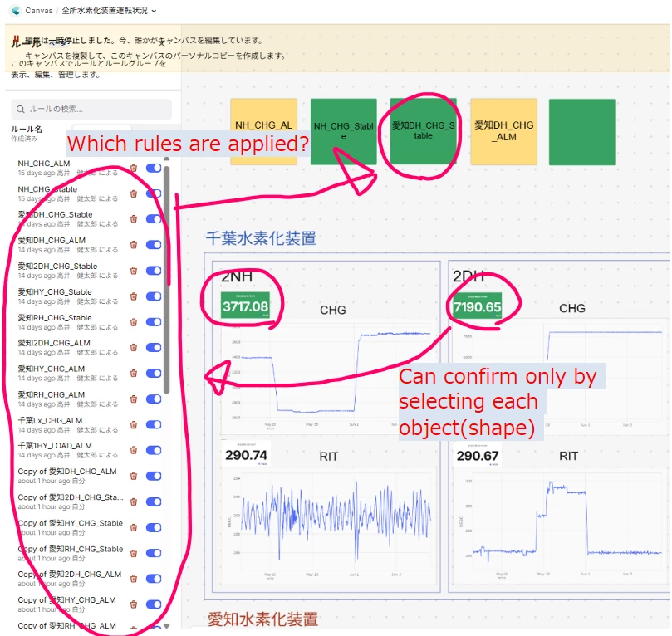The height and width of the screenshot is (636, 672).
Task: Select the 3717.08 value display under 2NH
Action: (245, 305)
